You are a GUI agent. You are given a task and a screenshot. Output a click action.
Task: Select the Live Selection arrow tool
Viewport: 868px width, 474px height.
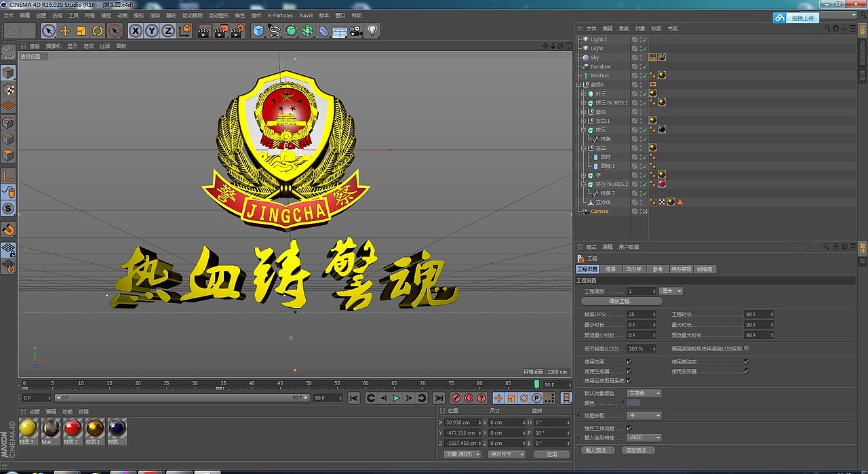coord(48,31)
